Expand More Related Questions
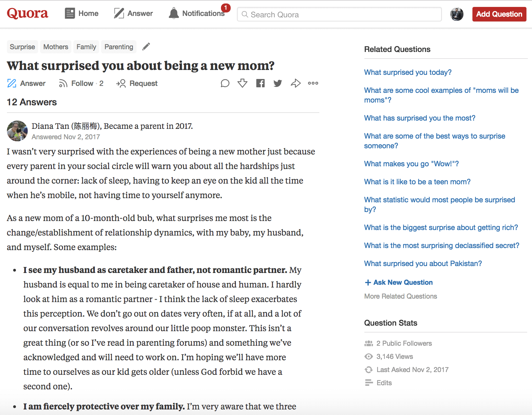 [x=401, y=296]
